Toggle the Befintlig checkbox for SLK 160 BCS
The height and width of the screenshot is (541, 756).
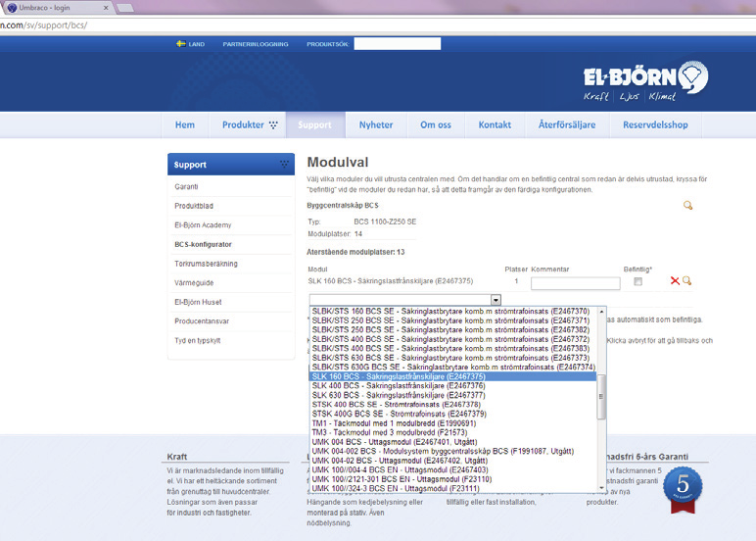638,281
